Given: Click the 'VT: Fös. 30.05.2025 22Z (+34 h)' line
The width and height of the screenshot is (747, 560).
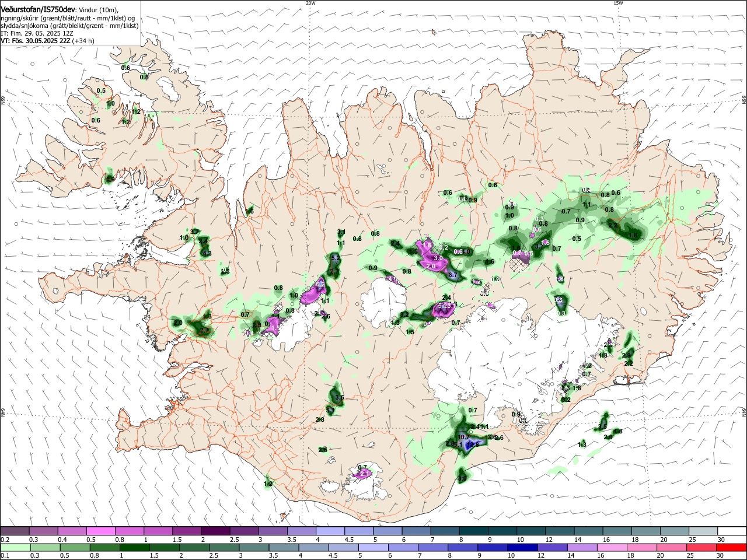Looking at the screenshot, I should click(x=47, y=41).
